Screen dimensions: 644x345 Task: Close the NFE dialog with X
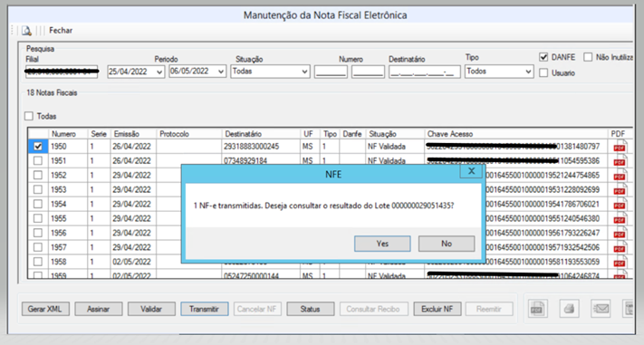tap(472, 171)
